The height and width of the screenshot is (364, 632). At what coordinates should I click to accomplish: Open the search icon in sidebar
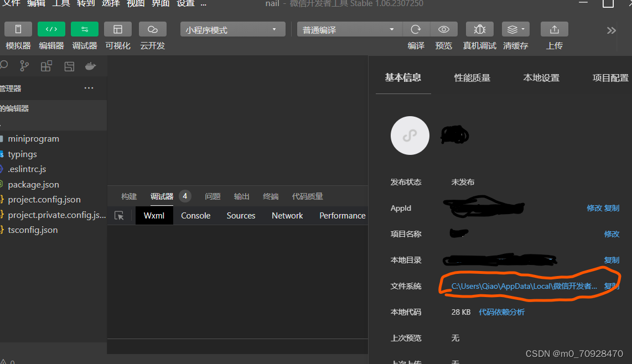coord(4,65)
